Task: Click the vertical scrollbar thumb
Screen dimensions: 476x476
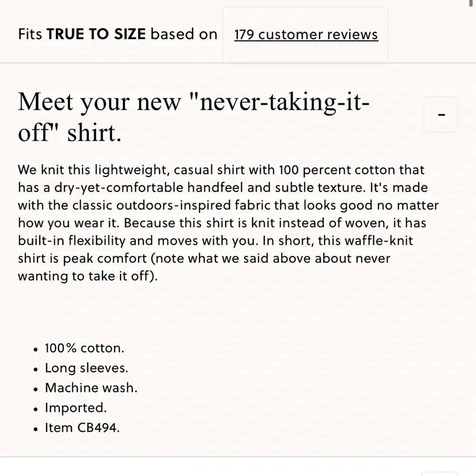Action: point(471,2)
